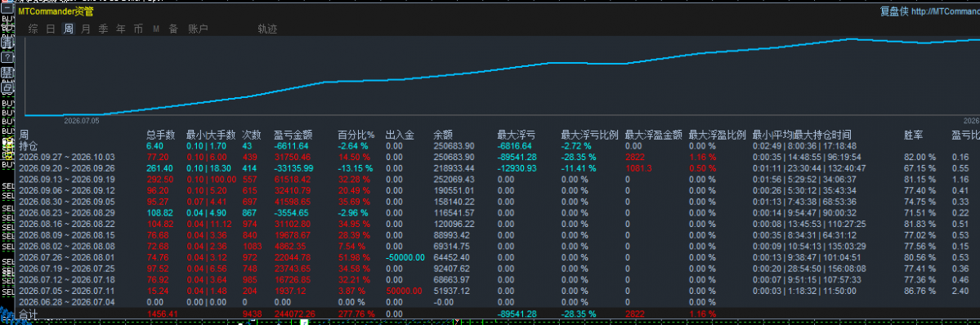980x325 pixels.
Task: Select the 2026.08.16 ~ 2026.08.22 week row
Action: coord(497,224)
